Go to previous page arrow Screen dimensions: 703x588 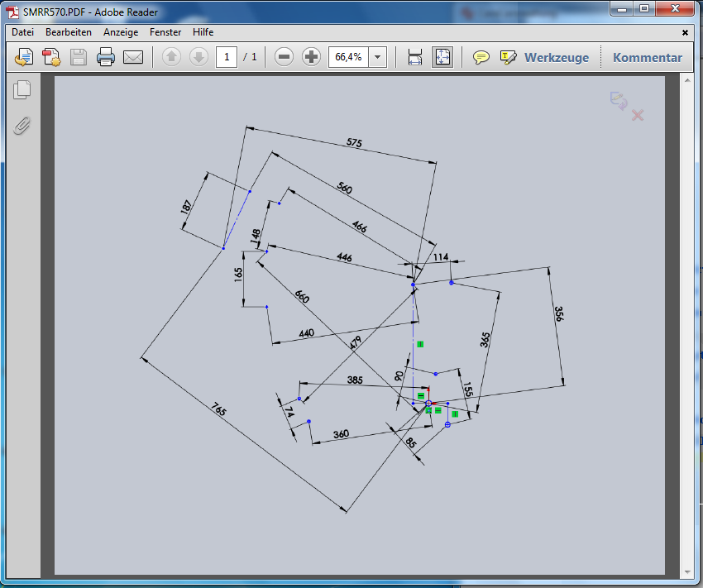click(x=171, y=57)
